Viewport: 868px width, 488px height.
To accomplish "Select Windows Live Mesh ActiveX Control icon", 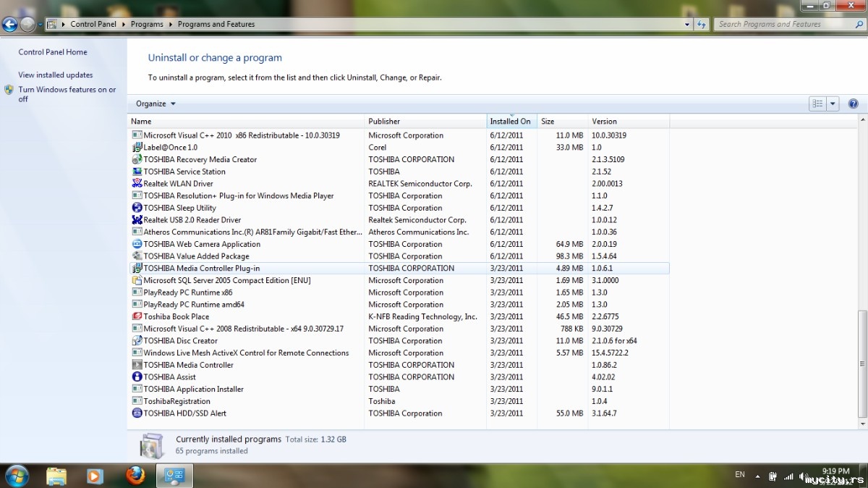I will pos(137,353).
